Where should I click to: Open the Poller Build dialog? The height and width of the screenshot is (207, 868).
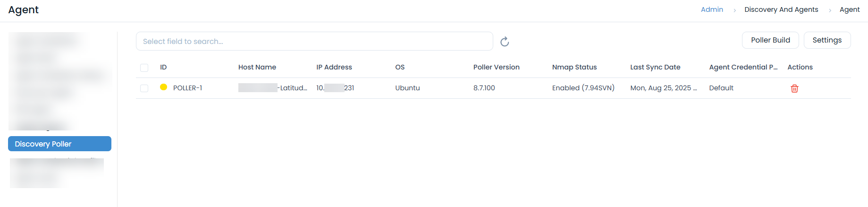[x=770, y=40]
